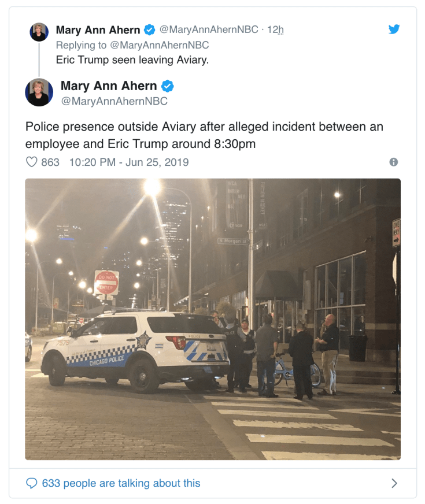Open Mary Ann Ahern's large profile avatar
Image resolution: width=425 pixels, height=504 pixels.
click(x=39, y=92)
